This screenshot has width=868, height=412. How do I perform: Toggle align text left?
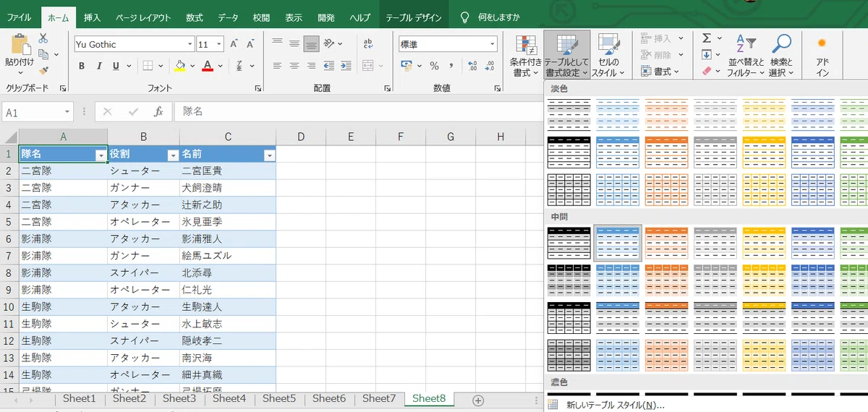pyautogui.click(x=276, y=66)
